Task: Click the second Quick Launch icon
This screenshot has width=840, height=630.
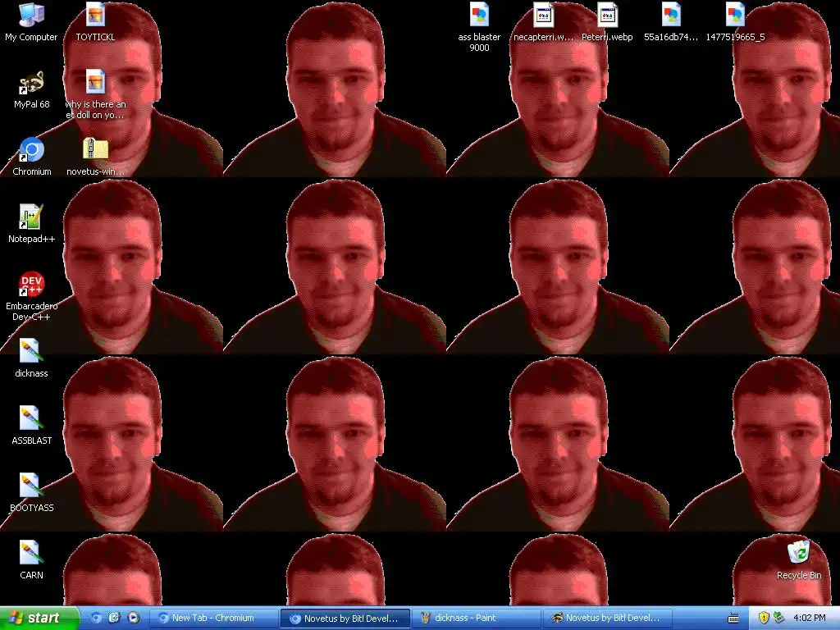Action: (x=114, y=618)
